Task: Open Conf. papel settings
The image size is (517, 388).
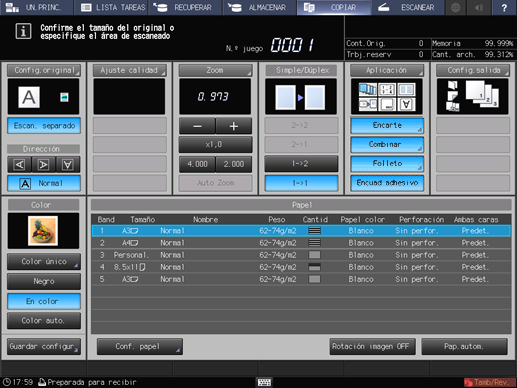Action: 140,347
